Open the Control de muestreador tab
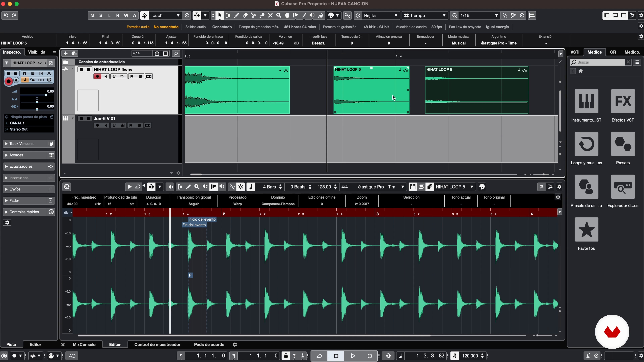 [157, 345]
